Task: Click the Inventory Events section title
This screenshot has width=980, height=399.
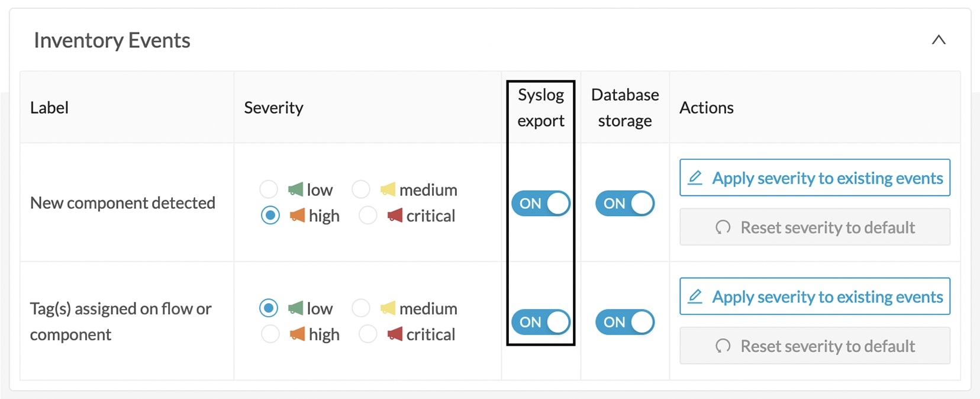Action: (x=112, y=40)
